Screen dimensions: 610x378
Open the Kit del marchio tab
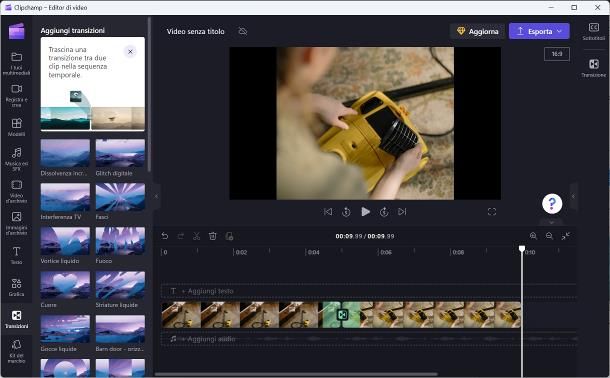[x=16, y=351]
